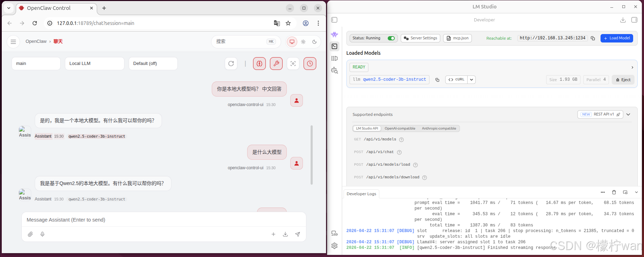Toggle the LM Studio server Status switch

click(x=391, y=38)
